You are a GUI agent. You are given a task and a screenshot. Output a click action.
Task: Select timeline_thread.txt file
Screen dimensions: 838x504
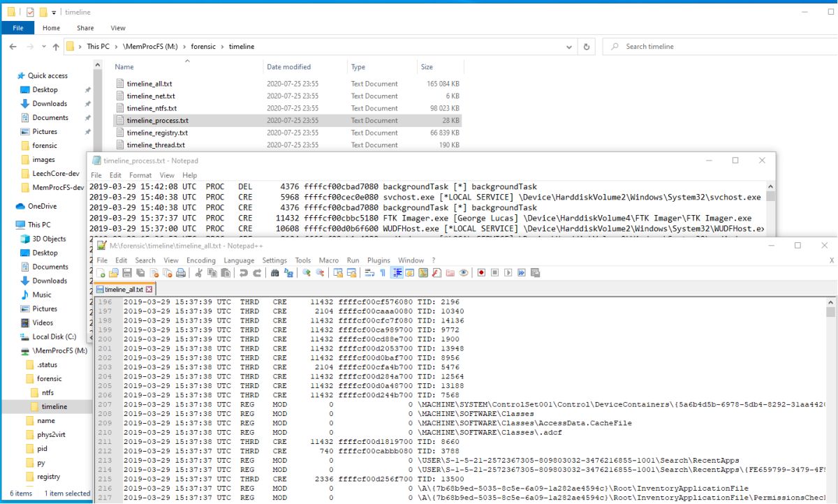pyautogui.click(x=156, y=145)
